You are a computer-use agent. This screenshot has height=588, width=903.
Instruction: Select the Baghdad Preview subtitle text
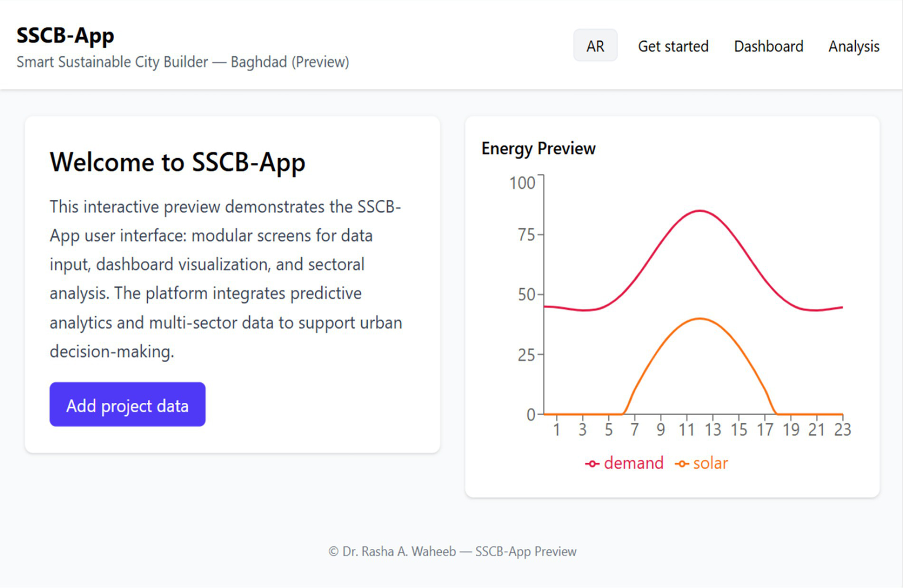point(183,62)
